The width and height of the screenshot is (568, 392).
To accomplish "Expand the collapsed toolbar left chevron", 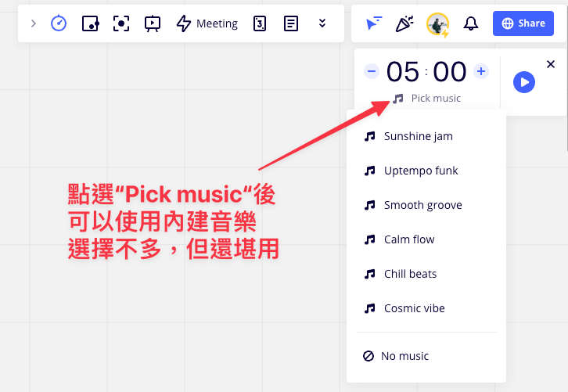I will (x=33, y=23).
